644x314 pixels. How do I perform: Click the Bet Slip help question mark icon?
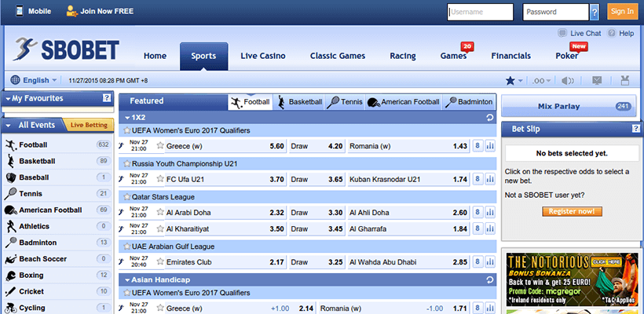pyautogui.click(x=635, y=129)
